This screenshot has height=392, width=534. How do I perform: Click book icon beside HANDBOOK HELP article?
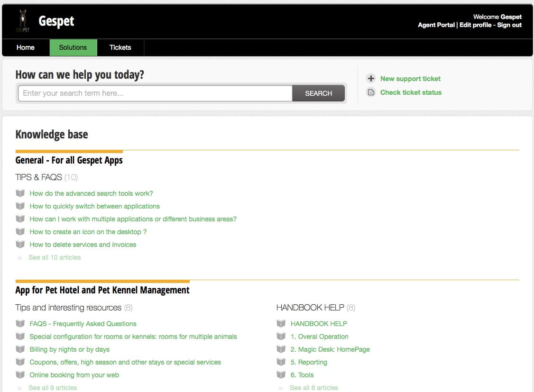pyautogui.click(x=281, y=324)
